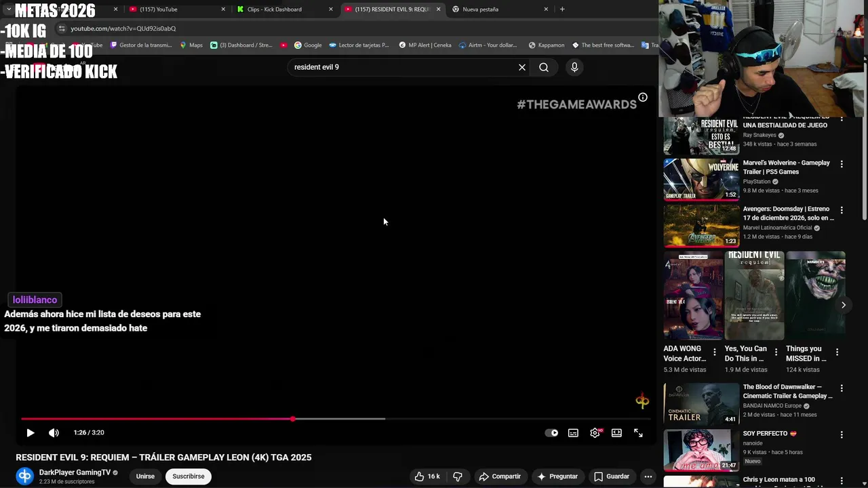Open the tab search dropdown arrow
This screenshot has height=488, width=868.
click(8, 9)
